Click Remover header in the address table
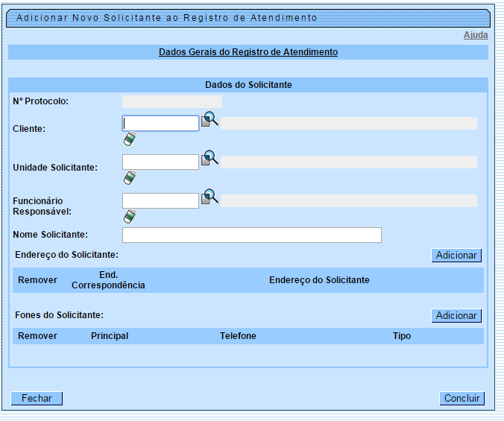This screenshot has height=421, width=504. click(37, 280)
